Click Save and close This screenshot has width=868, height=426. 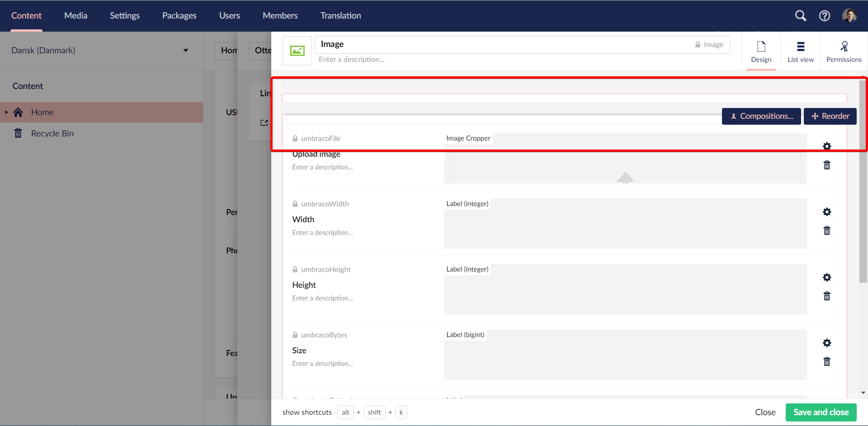pyautogui.click(x=821, y=412)
